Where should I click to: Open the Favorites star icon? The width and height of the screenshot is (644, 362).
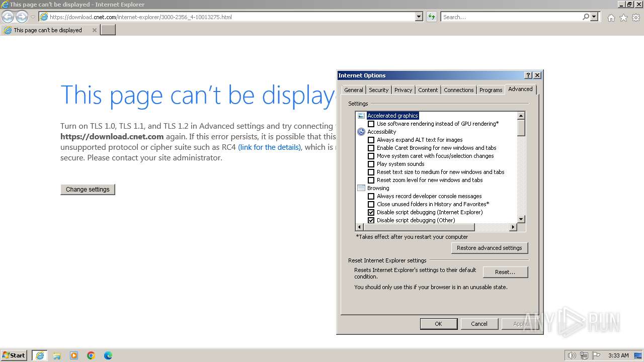tap(623, 18)
